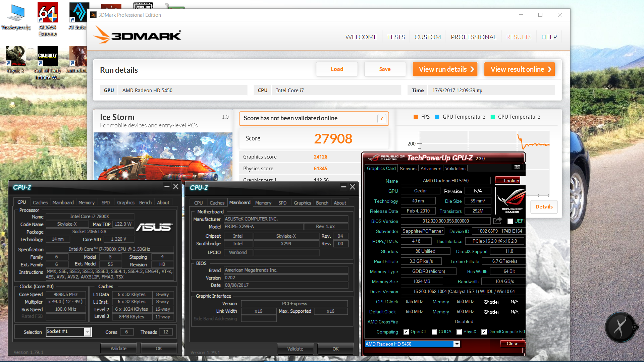The height and width of the screenshot is (362, 644).
Task: Open the HELP tab in 3DMark
Action: click(x=549, y=37)
